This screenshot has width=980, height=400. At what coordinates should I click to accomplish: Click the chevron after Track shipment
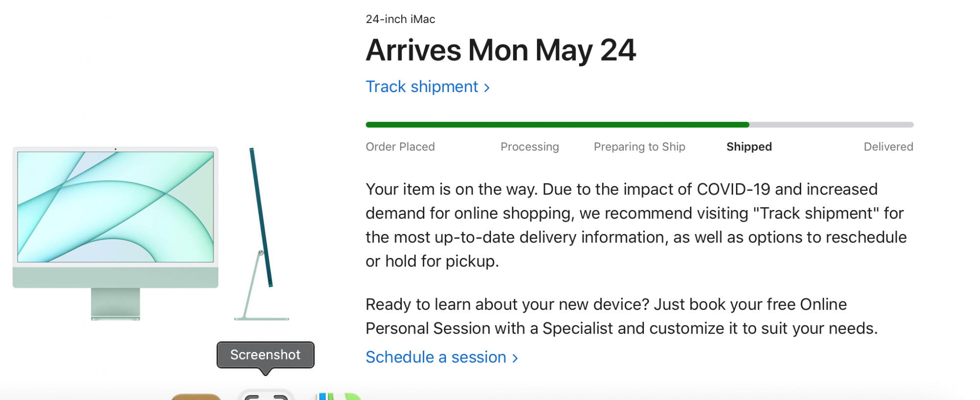point(487,88)
